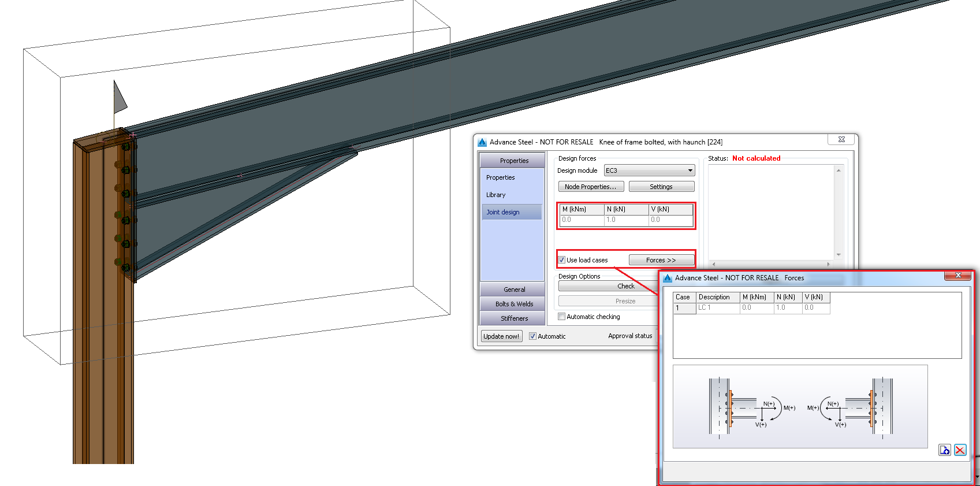Screen dimensions: 980x486
Task: Click the Settings button
Action: point(661,187)
